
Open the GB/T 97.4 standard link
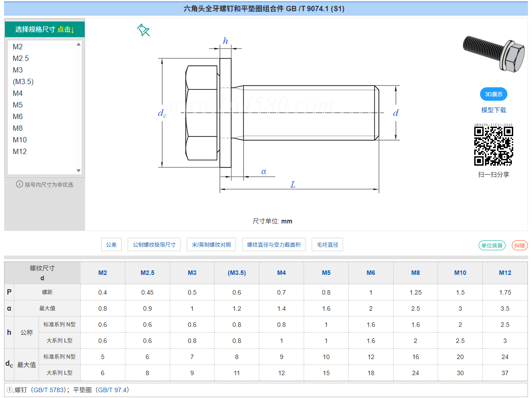(112, 390)
